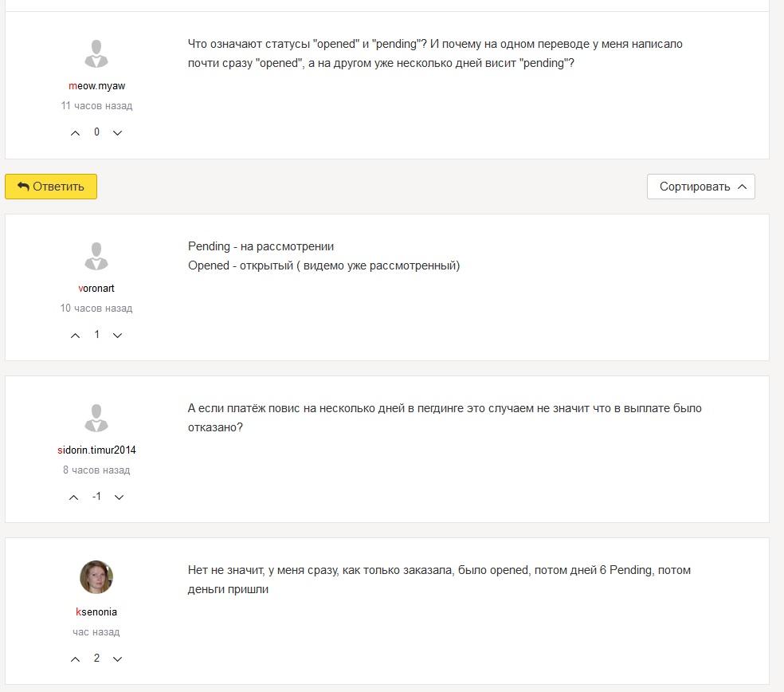Open the Сортировать sort dropdown
The width and height of the screenshot is (784, 692).
coord(701,187)
